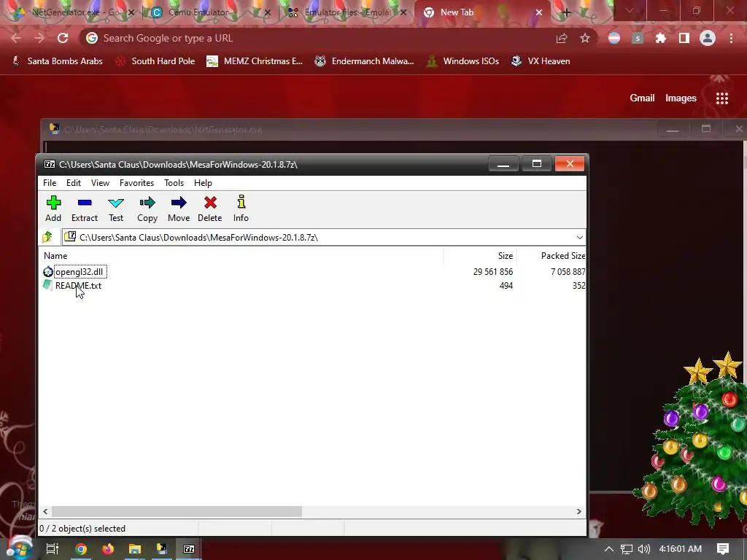Screen dimensions: 747x560
Task: Switch to the Emulator Files Chrome tab
Action: coord(345,12)
